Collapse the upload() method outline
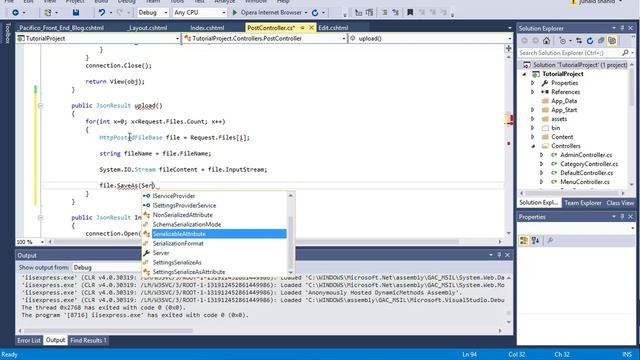The image size is (640, 360). click(x=40, y=106)
